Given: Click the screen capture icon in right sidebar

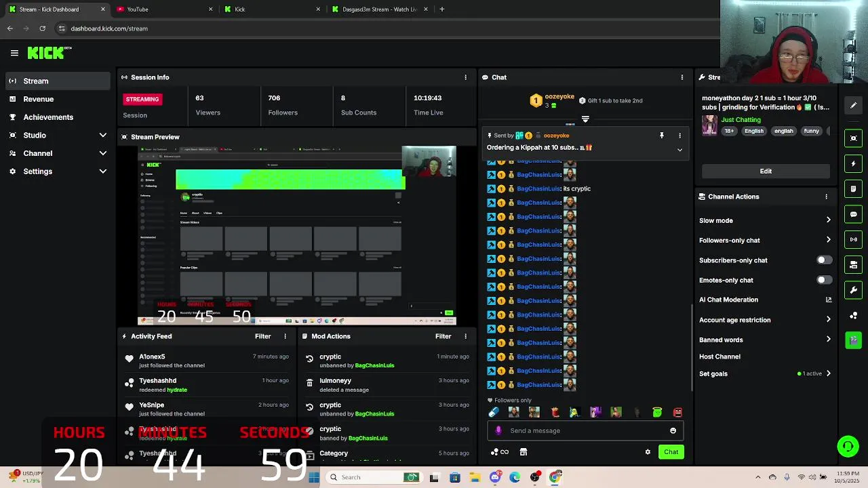Looking at the screenshot, I should pyautogui.click(x=853, y=138).
